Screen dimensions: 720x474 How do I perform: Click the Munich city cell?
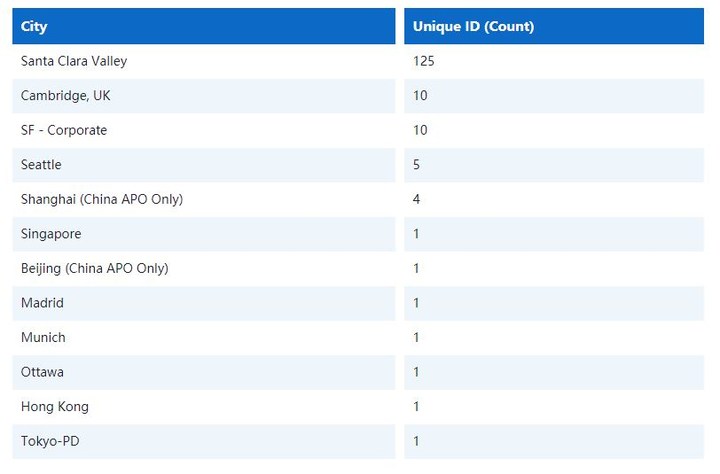(x=203, y=338)
